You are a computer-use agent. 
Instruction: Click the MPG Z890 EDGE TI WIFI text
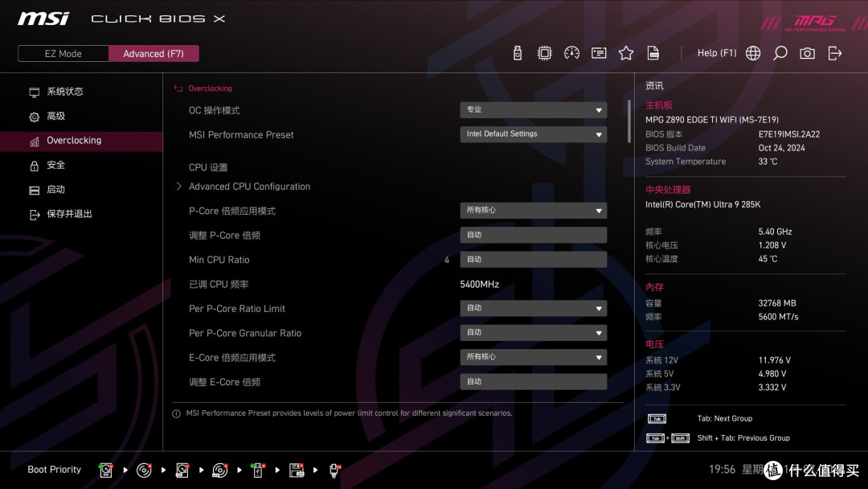click(712, 120)
